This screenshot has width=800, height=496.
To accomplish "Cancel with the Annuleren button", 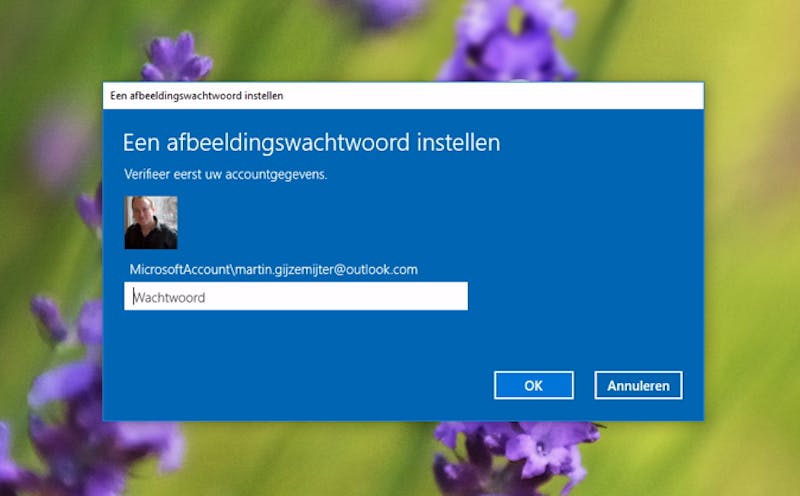I will coord(638,385).
